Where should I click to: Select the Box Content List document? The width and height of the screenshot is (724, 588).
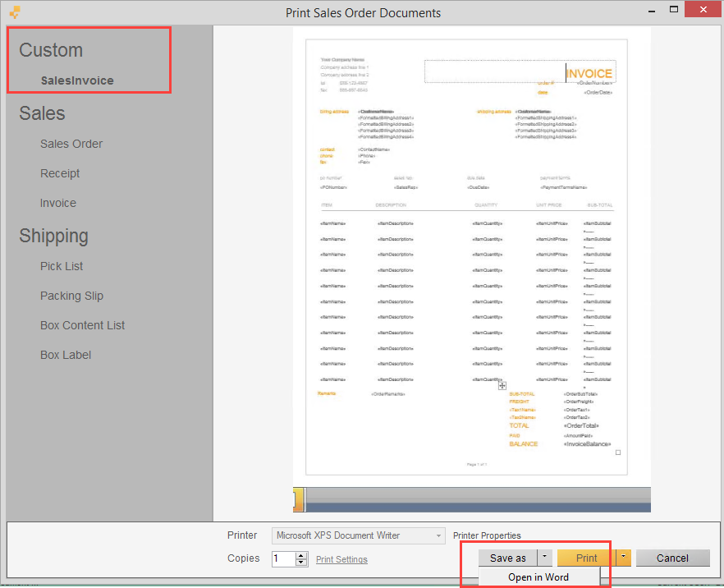tap(82, 325)
